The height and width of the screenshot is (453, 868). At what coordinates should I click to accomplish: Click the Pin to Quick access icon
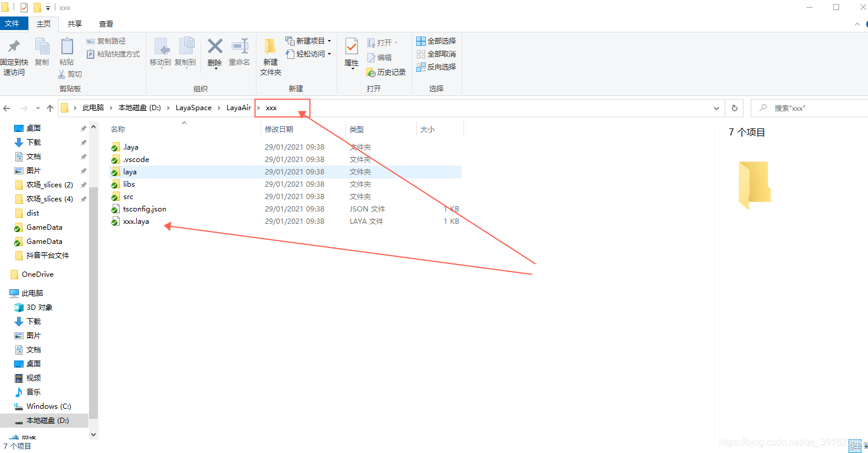pyautogui.click(x=14, y=47)
